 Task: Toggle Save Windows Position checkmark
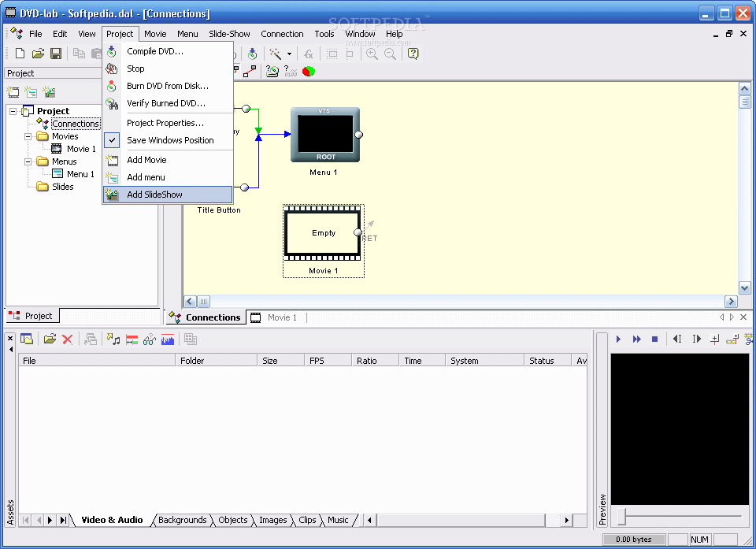[112, 140]
